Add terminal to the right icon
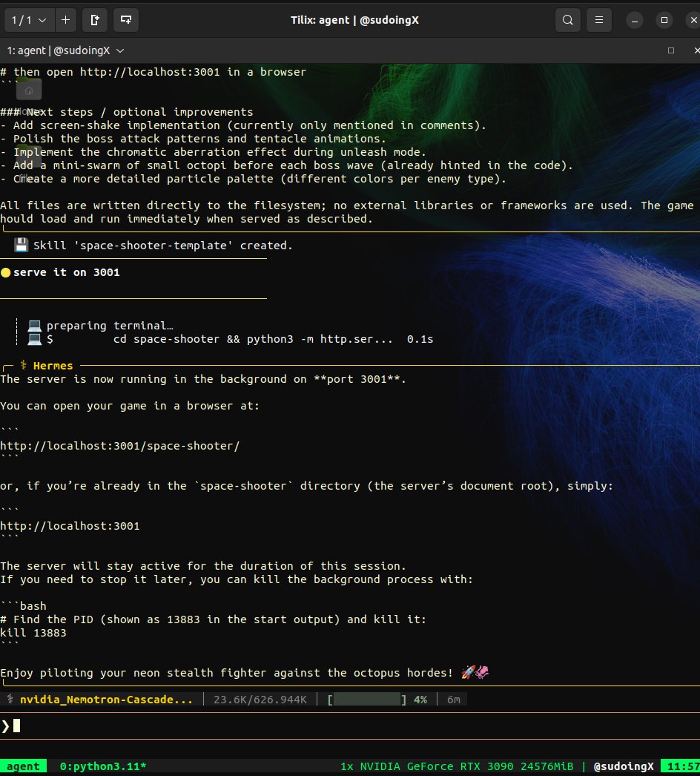 click(95, 20)
